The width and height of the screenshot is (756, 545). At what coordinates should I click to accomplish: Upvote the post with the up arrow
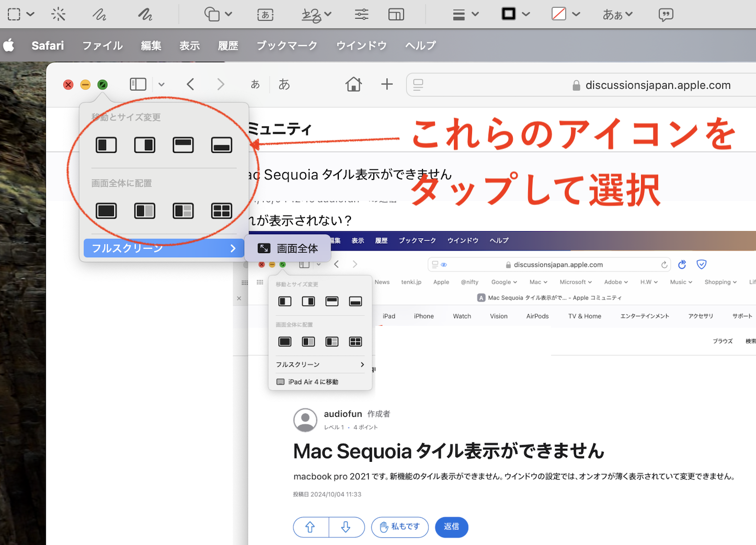point(311,527)
